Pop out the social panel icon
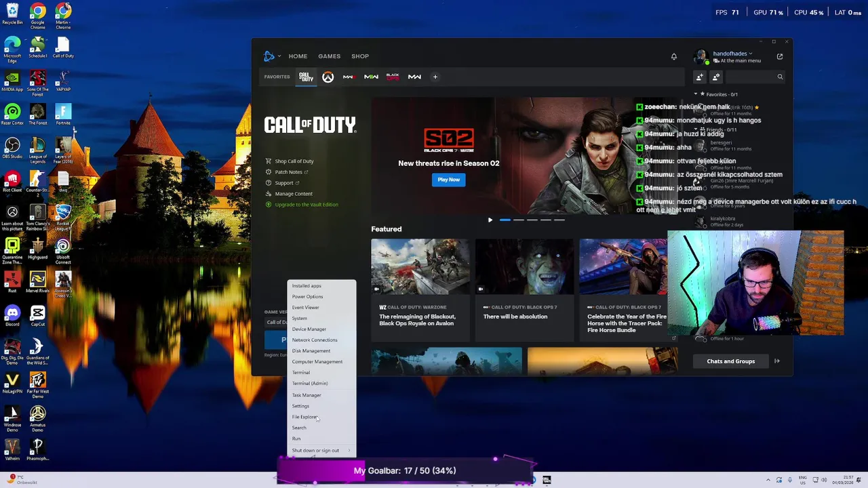 [780, 57]
